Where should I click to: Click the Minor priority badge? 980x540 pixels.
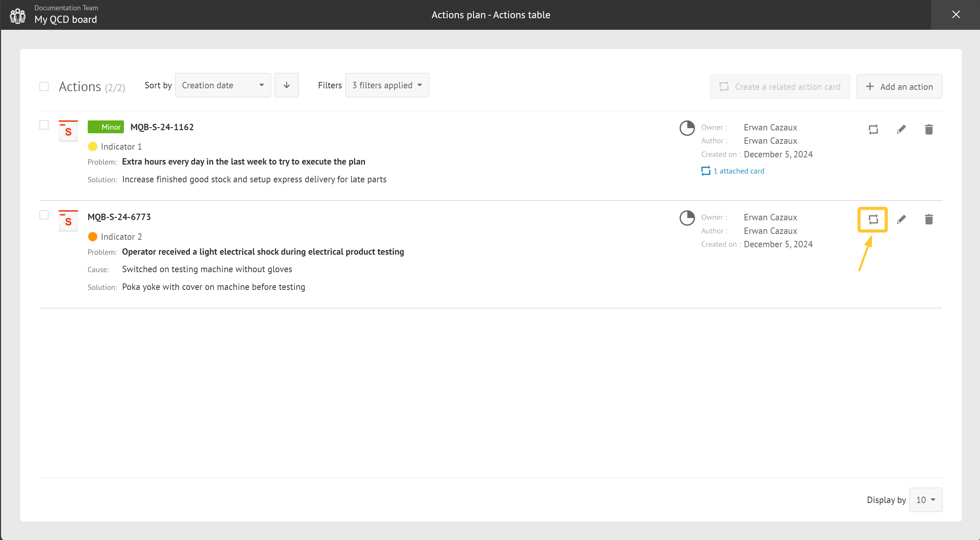click(106, 127)
